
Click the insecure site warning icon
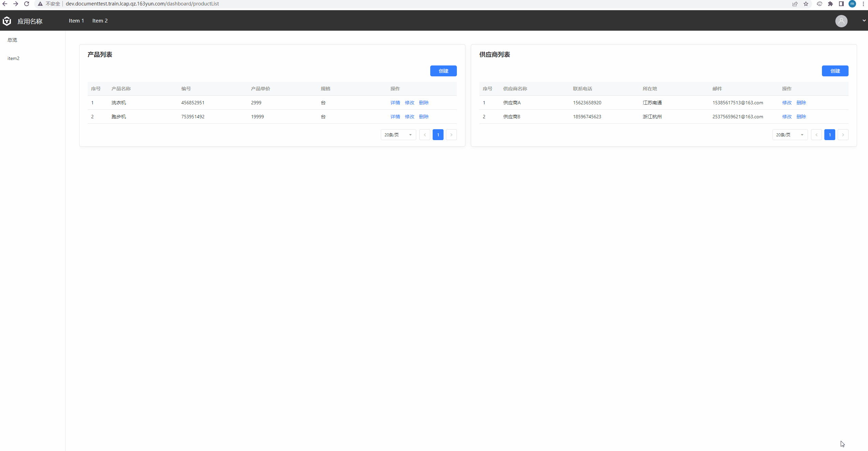coord(40,4)
